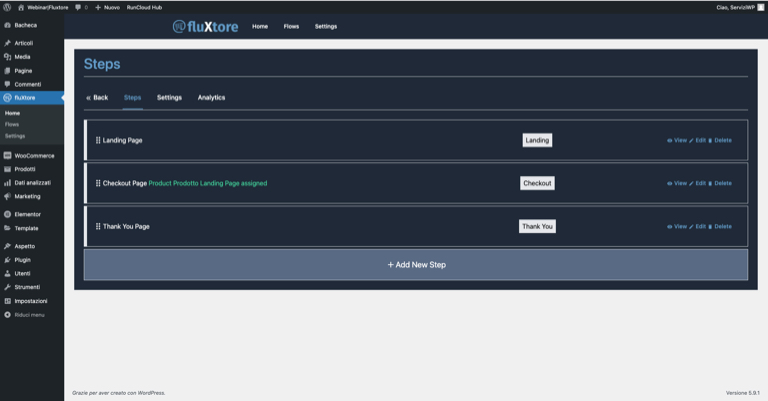Click drag handle icon for Thank You Page
This screenshot has height=401, width=768.
coord(98,226)
